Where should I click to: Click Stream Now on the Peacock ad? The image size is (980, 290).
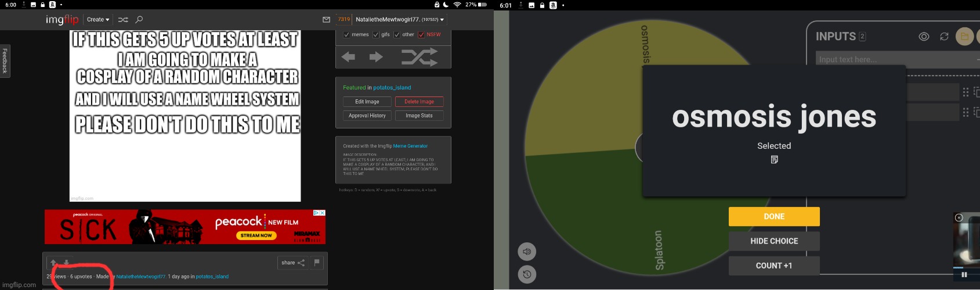(256, 235)
